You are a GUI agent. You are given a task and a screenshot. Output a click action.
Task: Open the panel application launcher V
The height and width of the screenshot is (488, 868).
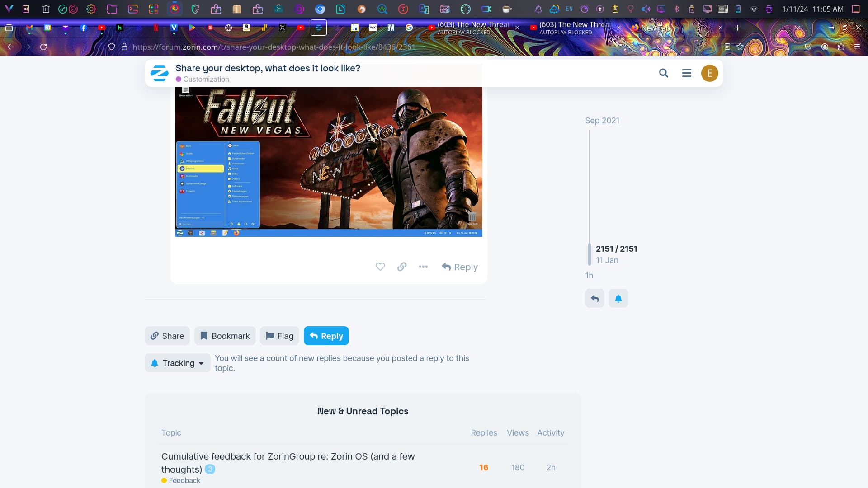click(x=9, y=9)
